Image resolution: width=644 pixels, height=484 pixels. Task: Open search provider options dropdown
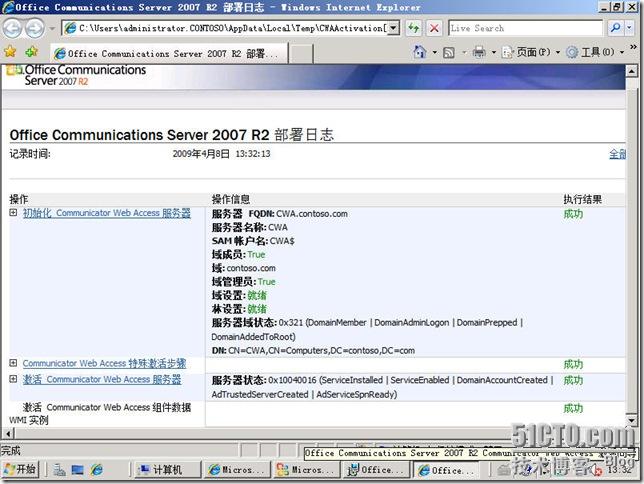pos(630,28)
